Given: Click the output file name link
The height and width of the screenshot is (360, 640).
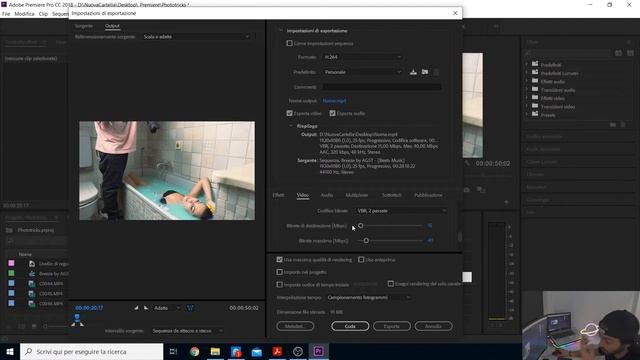Looking at the screenshot, I should tap(334, 100).
